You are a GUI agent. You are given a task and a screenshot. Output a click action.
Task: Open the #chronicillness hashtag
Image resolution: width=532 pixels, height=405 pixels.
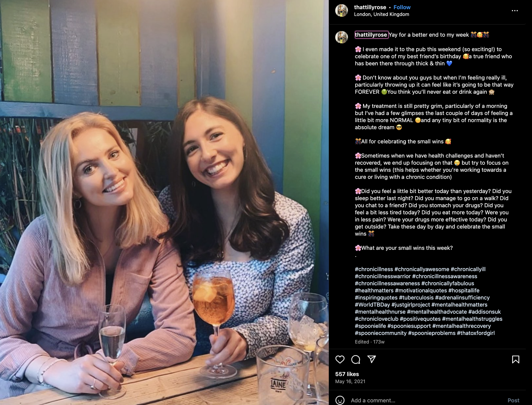pyautogui.click(x=374, y=269)
